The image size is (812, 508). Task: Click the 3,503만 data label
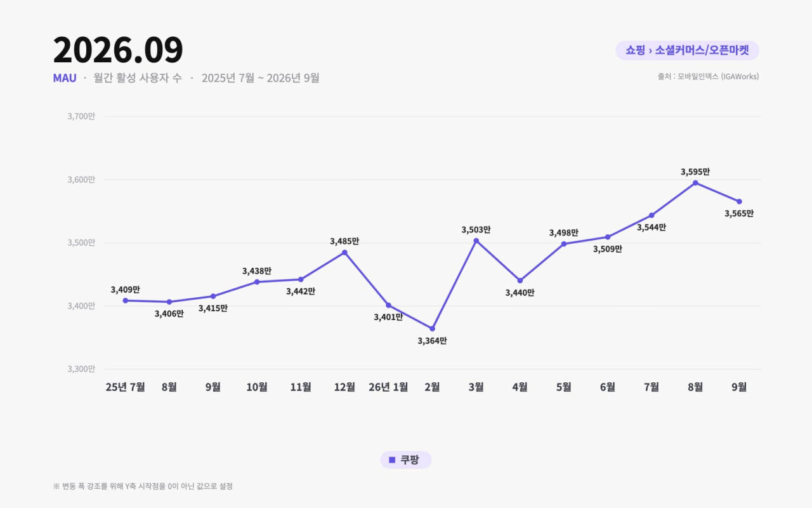(476, 230)
